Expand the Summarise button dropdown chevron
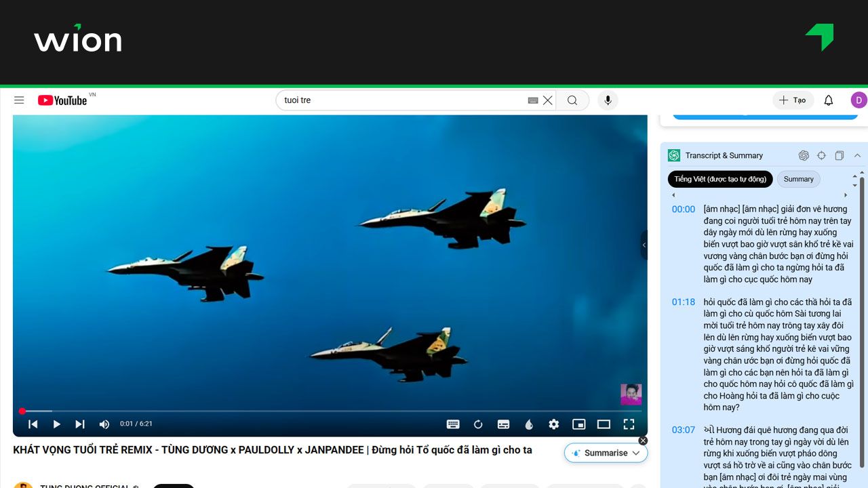This screenshot has width=868, height=488. [635, 453]
